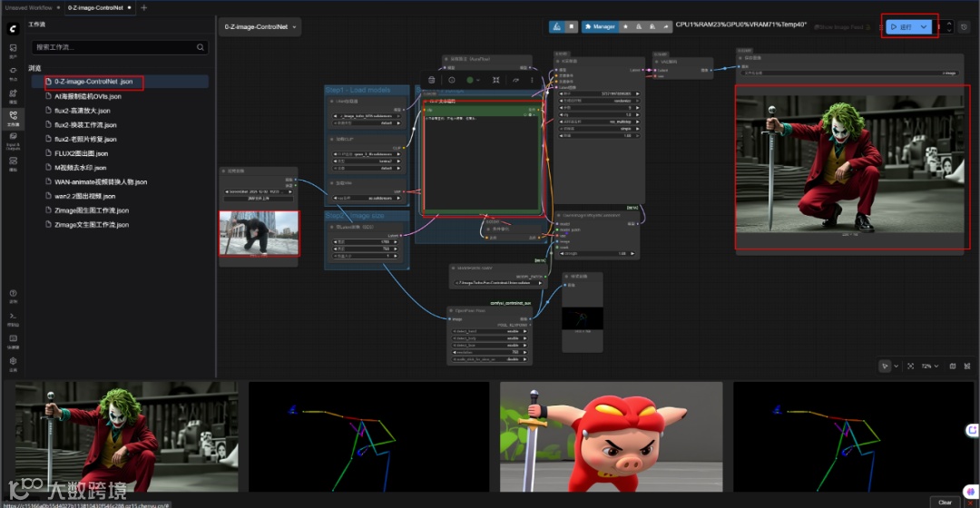Toggle minimap icon in bottom-right canvas controls
Image resolution: width=980 pixels, height=508 pixels.
point(953,366)
